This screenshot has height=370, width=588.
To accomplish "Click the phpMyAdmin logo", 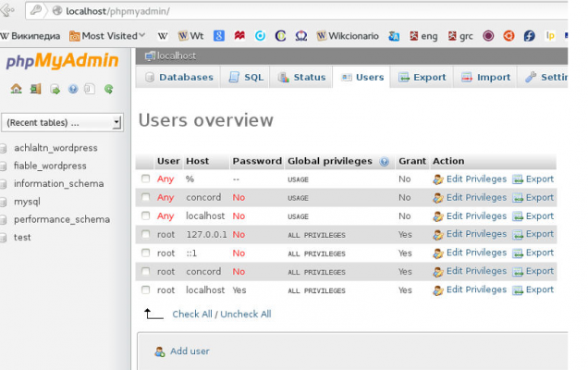I will (62, 61).
